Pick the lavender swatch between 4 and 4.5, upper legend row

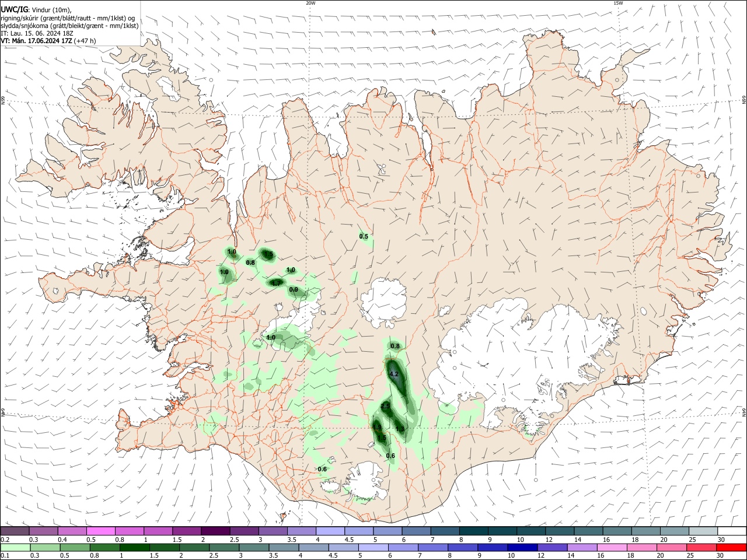[x=330, y=531]
